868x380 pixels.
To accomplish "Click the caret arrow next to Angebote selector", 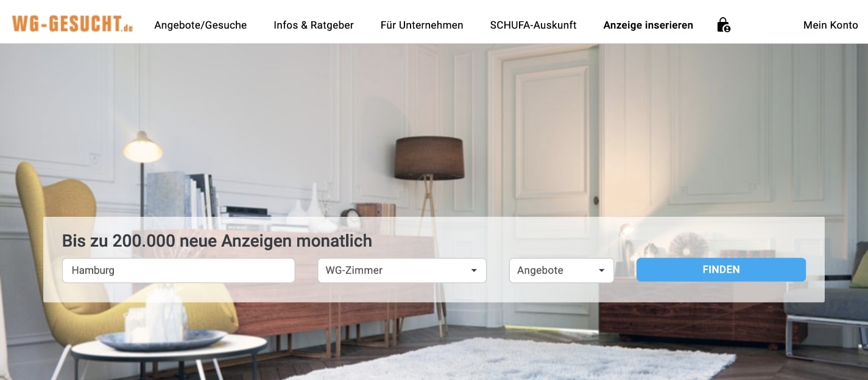I will coord(601,270).
